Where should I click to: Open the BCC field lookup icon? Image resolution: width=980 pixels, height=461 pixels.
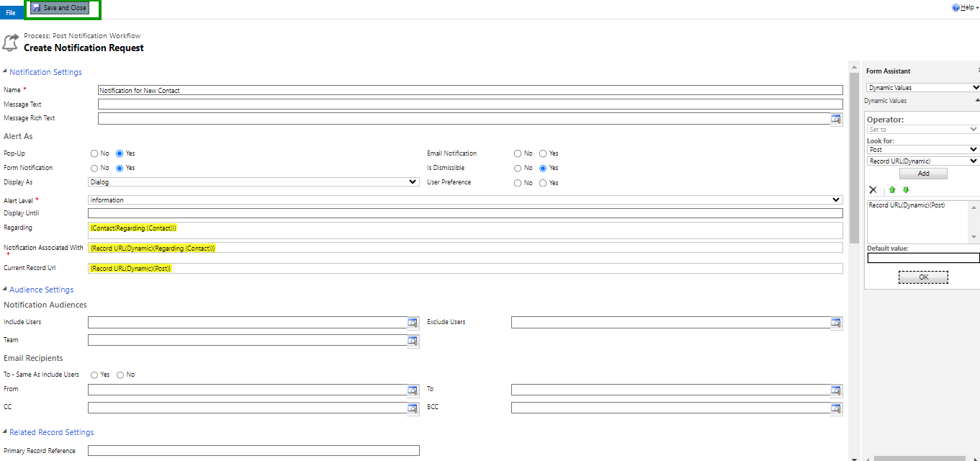click(836, 408)
